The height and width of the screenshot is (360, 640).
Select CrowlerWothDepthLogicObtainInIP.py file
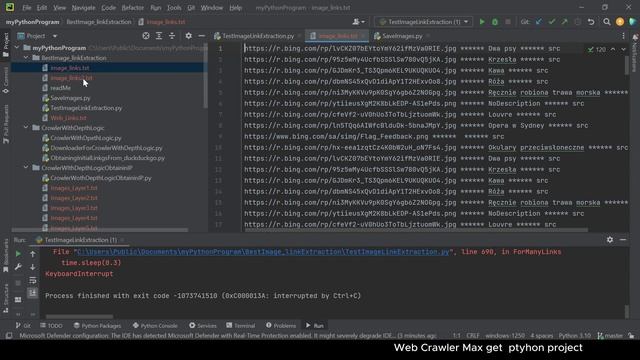pyautogui.click(x=101, y=178)
